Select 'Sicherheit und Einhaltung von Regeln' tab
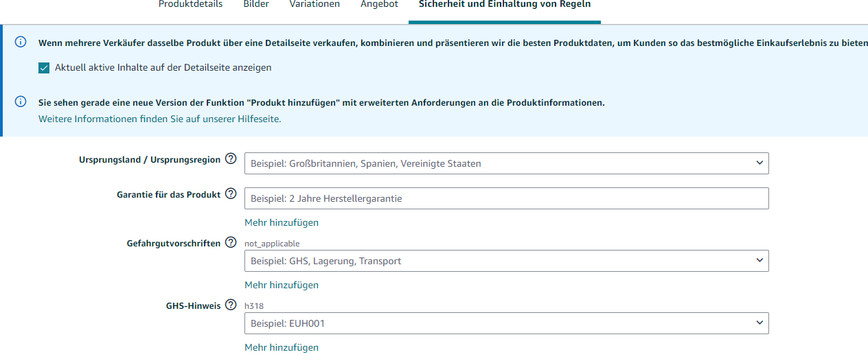Viewport: 868px width, 361px height. click(x=505, y=4)
